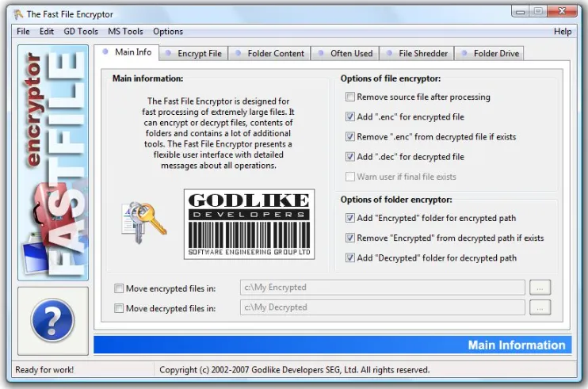Viewport: 588px width, 389px height.
Task: Click the keys and document icon
Action: (x=144, y=223)
